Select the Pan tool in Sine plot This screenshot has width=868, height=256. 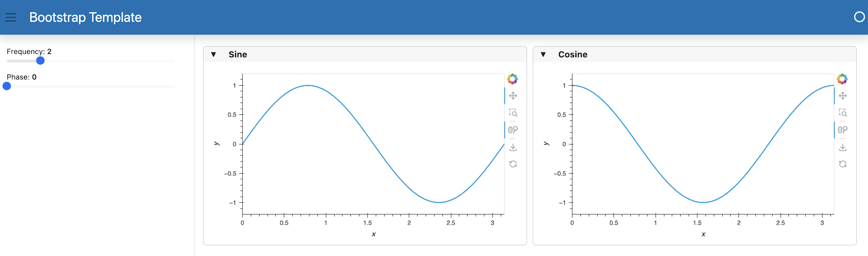coord(513,96)
